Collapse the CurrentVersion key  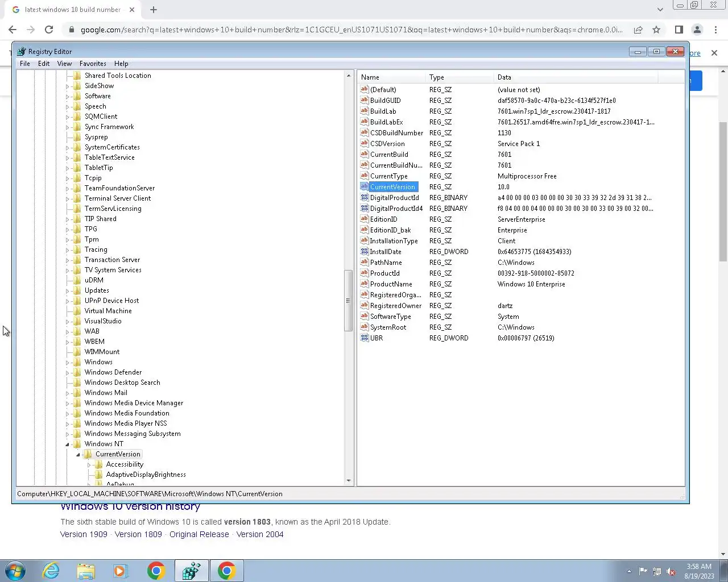pyautogui.click(x=78, y=455)
